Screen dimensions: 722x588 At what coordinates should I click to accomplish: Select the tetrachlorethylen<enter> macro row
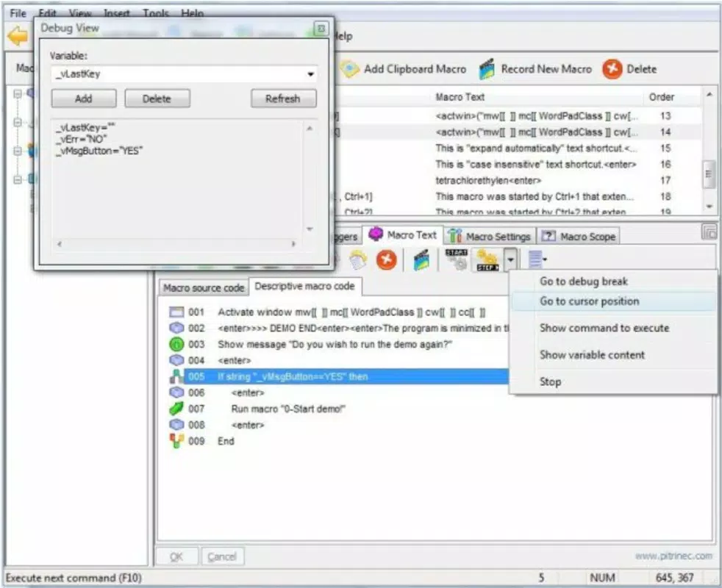(518, 180)
